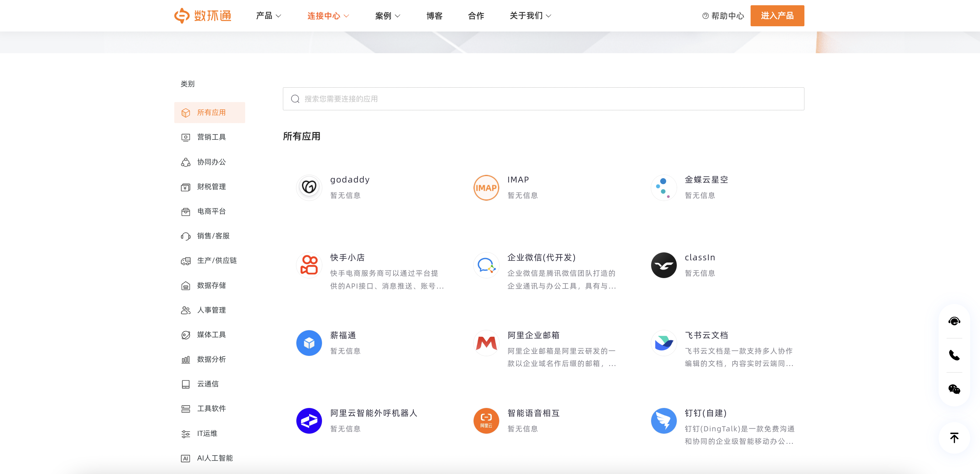Image resolution: width=980 pixels, height=474 pixels.
Task: Click the 进入产品 button
Action: 777,16
